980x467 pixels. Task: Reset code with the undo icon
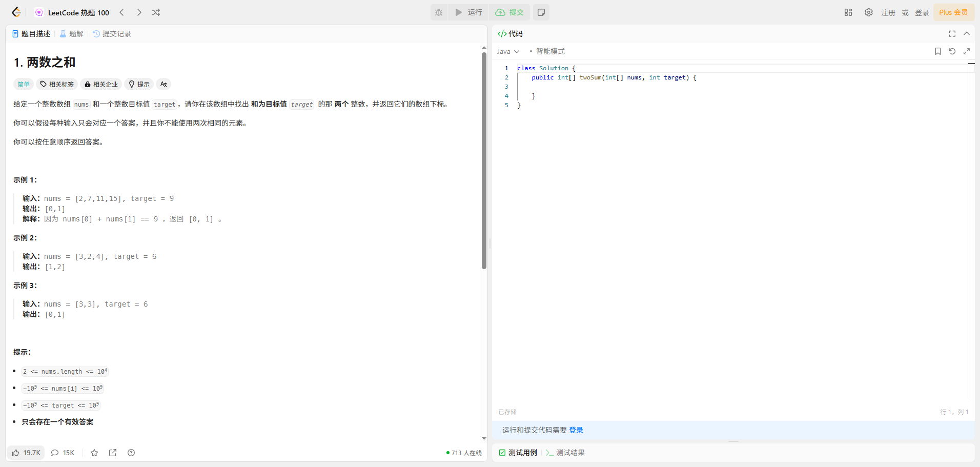(952, 51)
